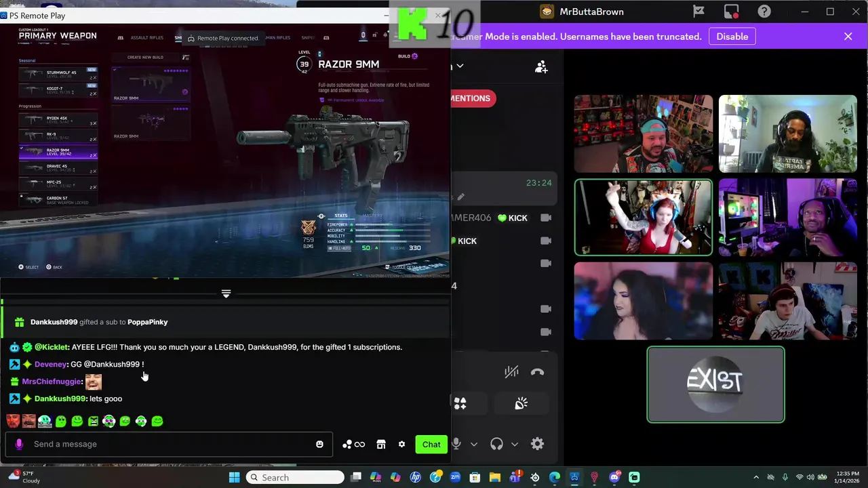
Task: Collapse the pinned chat area arrow
Action: pyautogui.click(x=226, y=293)
